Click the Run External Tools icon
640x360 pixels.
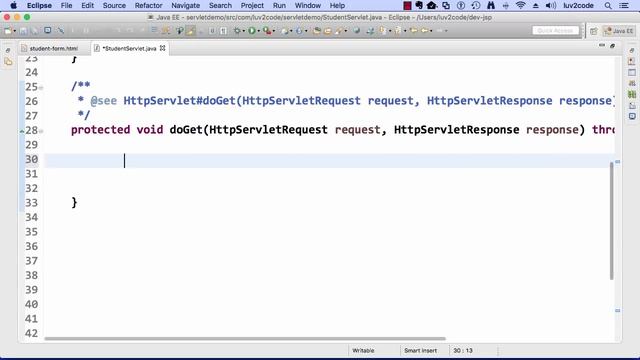click(x=267, y=31)
